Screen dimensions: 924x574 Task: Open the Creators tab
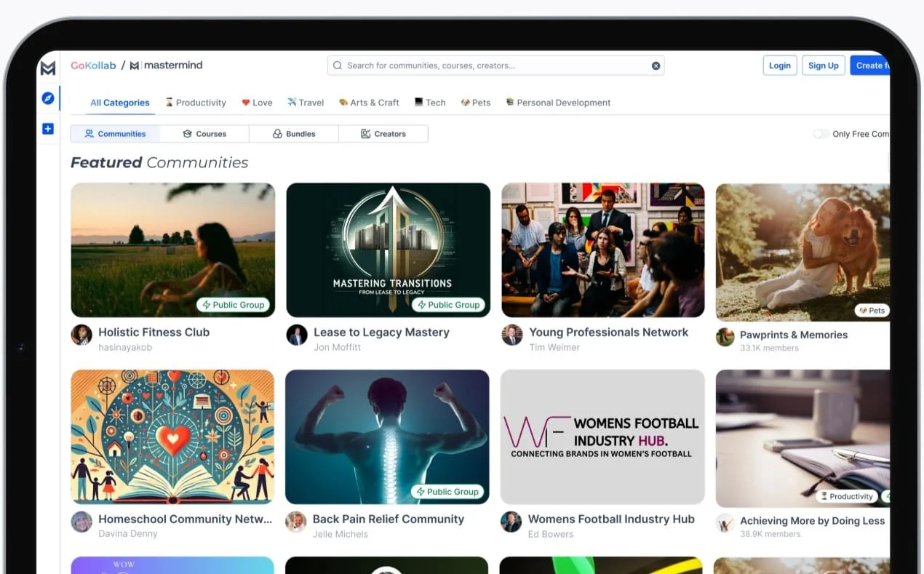pyautogui.click(x=383, y=134)
